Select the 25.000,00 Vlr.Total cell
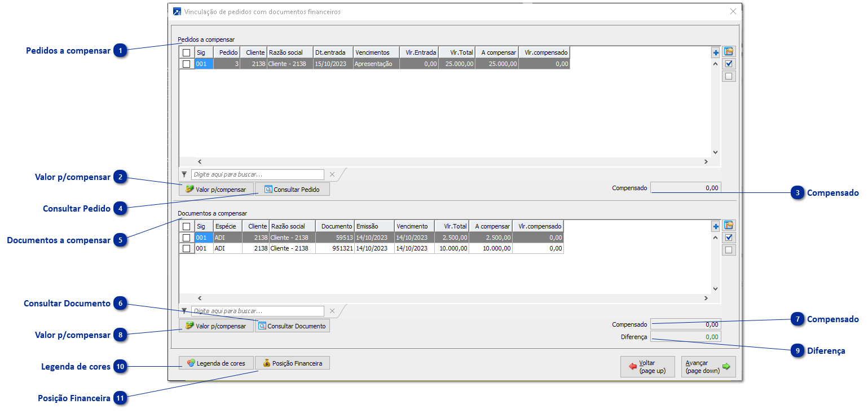The height and width of the screenshot is (413, 868). coord(457,64)
